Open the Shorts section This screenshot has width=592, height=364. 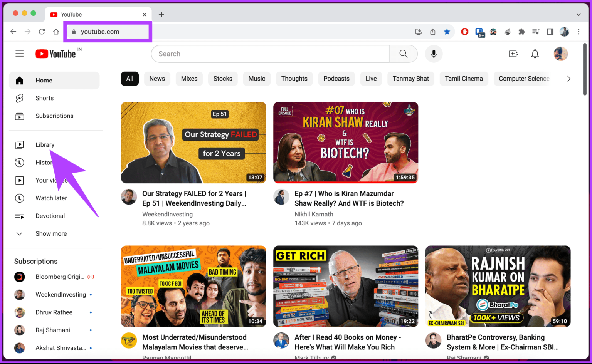coord(44,98)
